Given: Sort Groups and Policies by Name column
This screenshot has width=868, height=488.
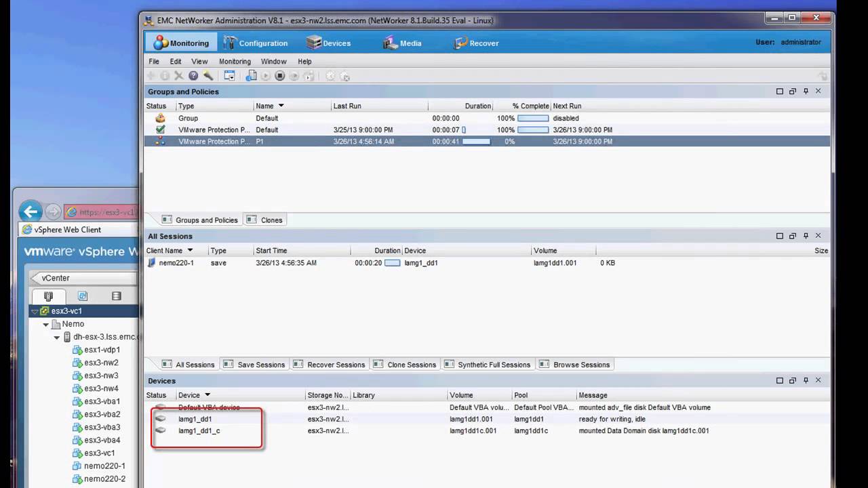Looking at the screenshot, I should [x=292, y=106].
